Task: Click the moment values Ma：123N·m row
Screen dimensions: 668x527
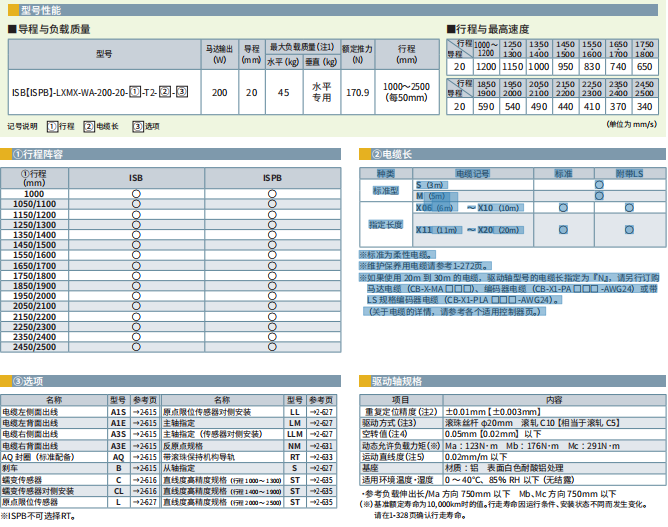Action: [533, 446]
